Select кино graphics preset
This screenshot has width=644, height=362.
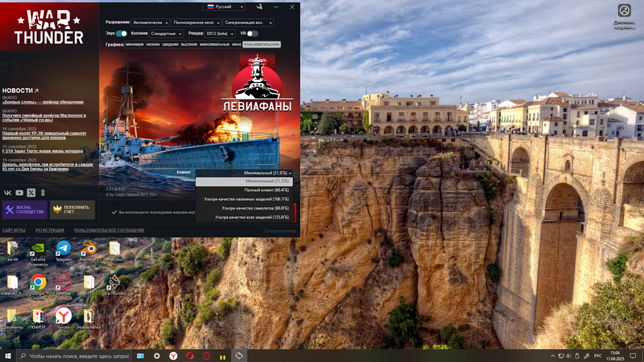(236, 44)
